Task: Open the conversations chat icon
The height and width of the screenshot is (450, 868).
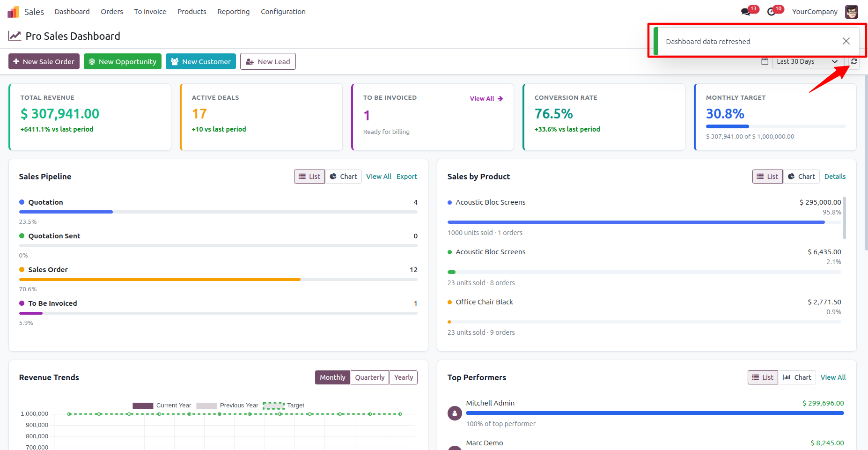Action: 745,12
